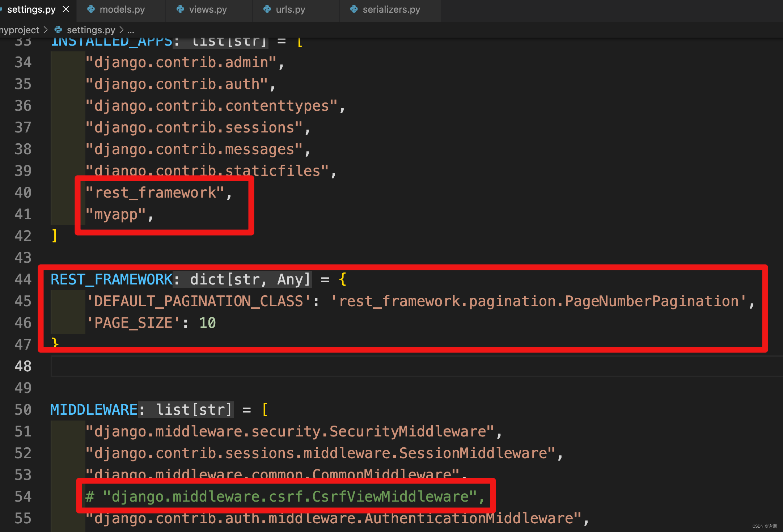Click 'DEFAULT_PAGINATION_CLASS' key
783x532 pixels.
pyautogui.click(x=199, y=301)
